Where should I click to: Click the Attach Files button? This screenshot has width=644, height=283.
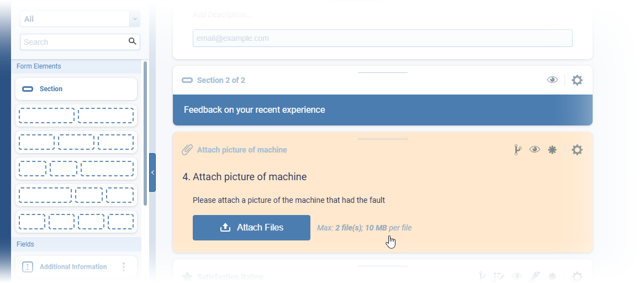(x=251, y=228)
